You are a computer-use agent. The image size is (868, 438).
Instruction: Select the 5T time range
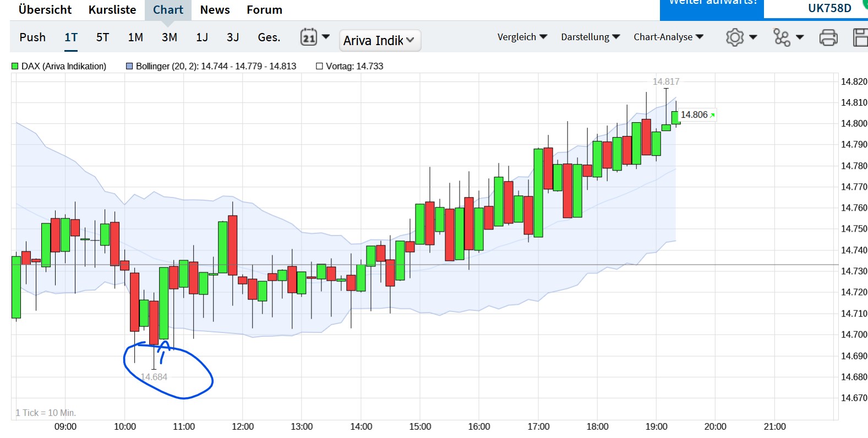pyautogui.click(x=102, y=37)
